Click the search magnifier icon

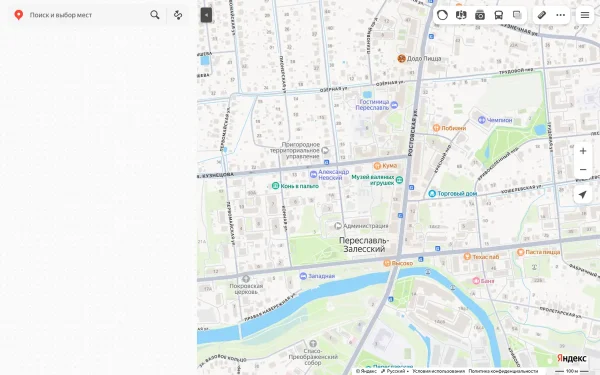point(155,15)
